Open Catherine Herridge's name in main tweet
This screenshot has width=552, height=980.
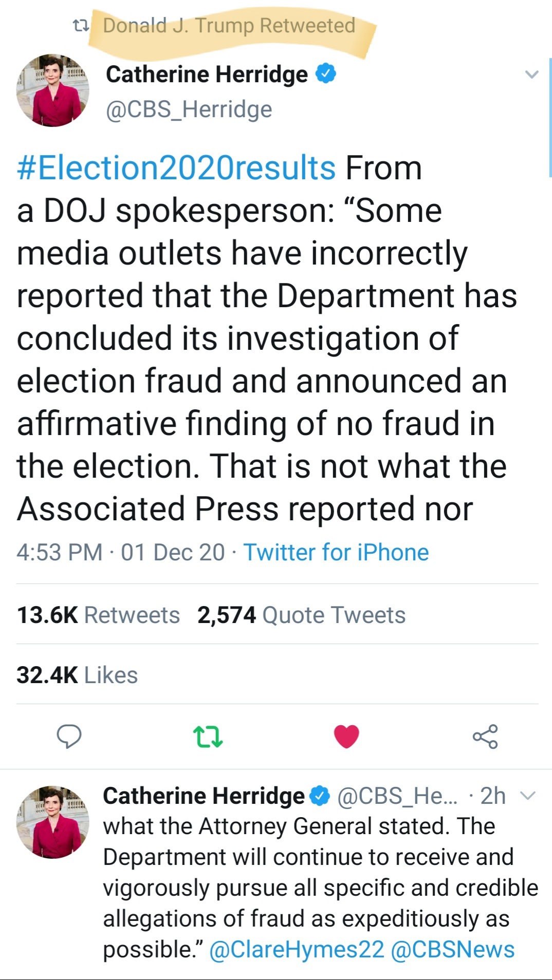pyautogui.click(x=207, y=74)
